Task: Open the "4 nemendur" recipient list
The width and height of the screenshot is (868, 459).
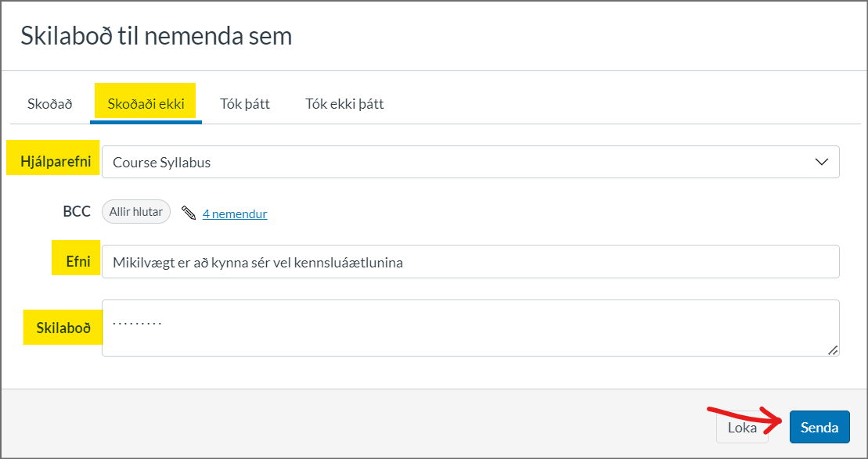Action: tap(235, 213)
